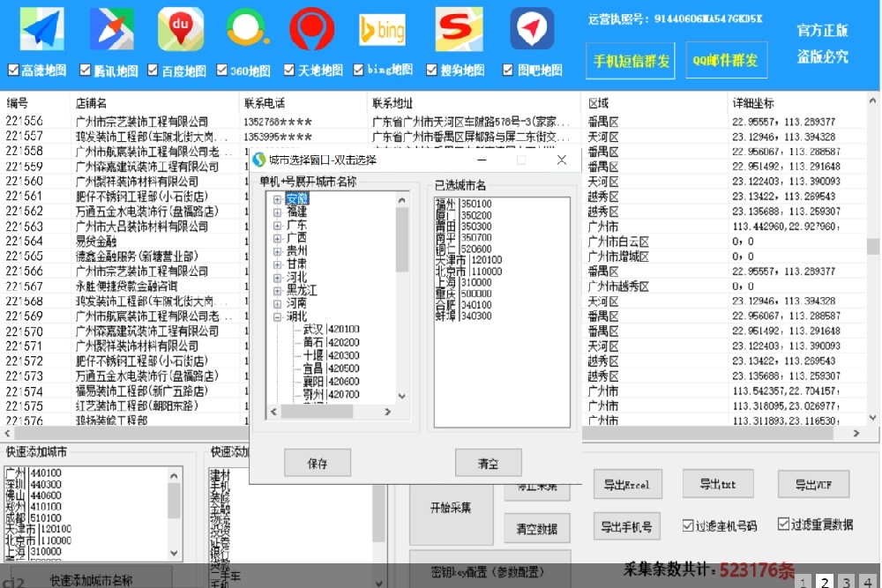
Task: Expand the 广西 province node
Action: click(x=277, y=238)
